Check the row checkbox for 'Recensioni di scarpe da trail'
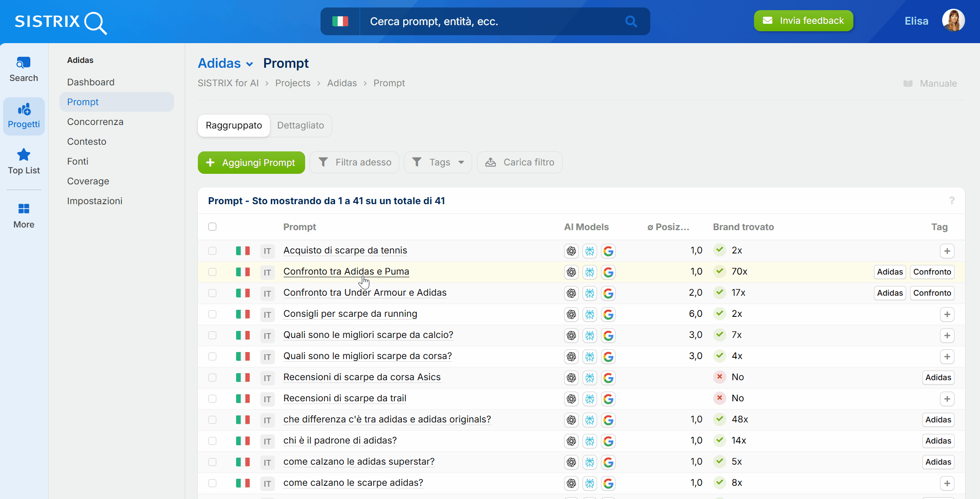Viewport: 980px width, 499px height. (x=213, y=399)
